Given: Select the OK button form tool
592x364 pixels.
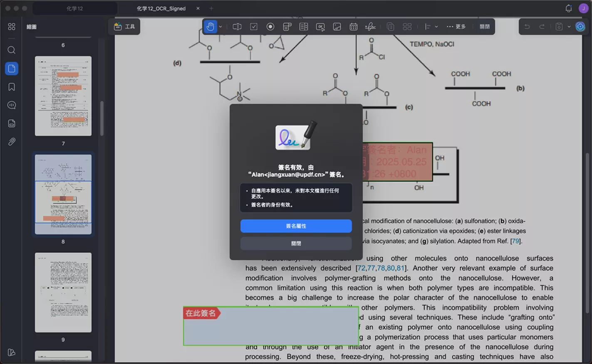Looking at the screenshot, I should [320, 27].
